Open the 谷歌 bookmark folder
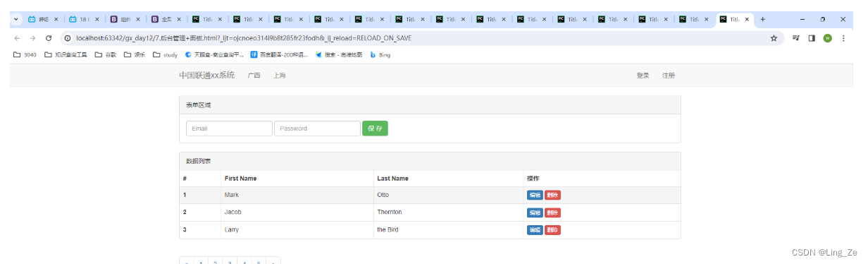Viewport: 868px width, 264px height. pyautogui.click(x=106, y=54)
